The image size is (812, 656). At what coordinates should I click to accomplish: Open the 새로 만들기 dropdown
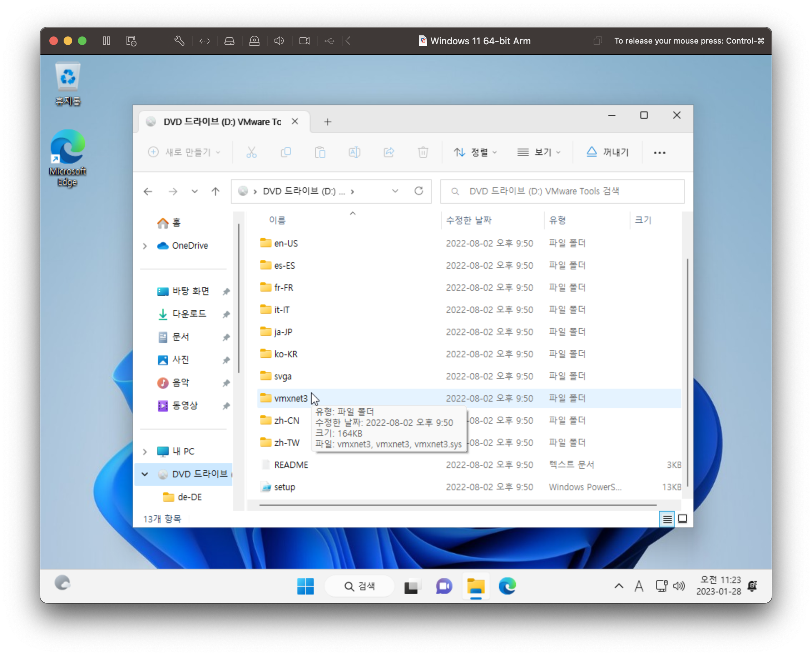point(184,152)
